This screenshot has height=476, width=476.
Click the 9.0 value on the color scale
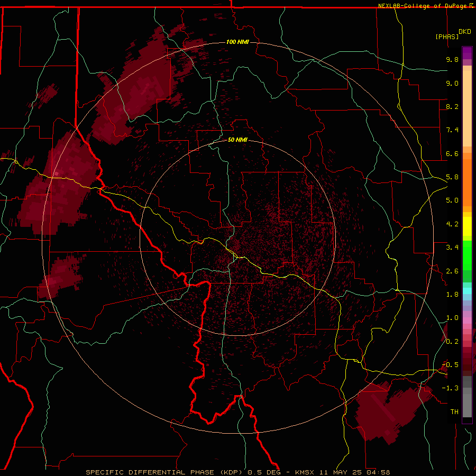(x=452, y=83)
